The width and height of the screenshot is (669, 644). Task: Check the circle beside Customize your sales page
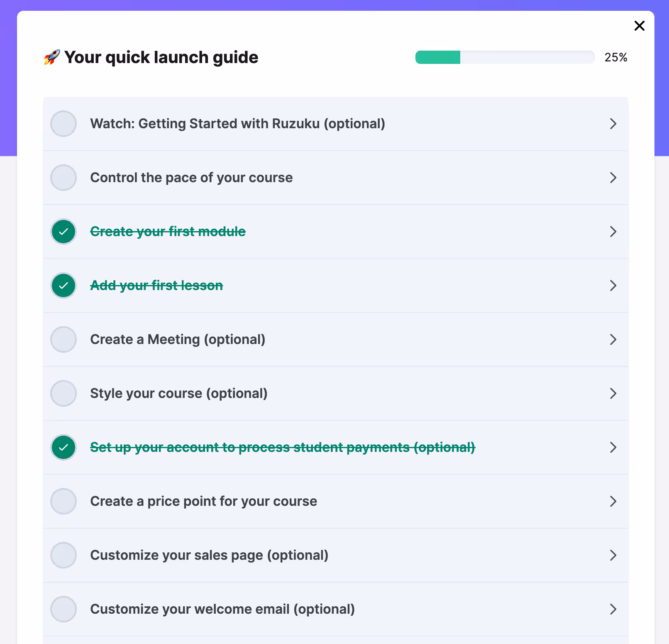[x=63, y=555]
